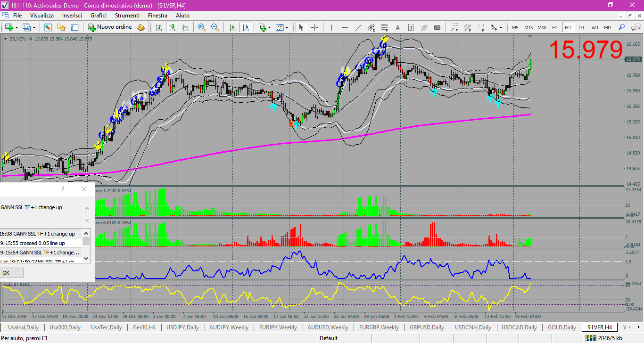Open the Visualizza menu
The image size is (644, 343).
(42, 16)
